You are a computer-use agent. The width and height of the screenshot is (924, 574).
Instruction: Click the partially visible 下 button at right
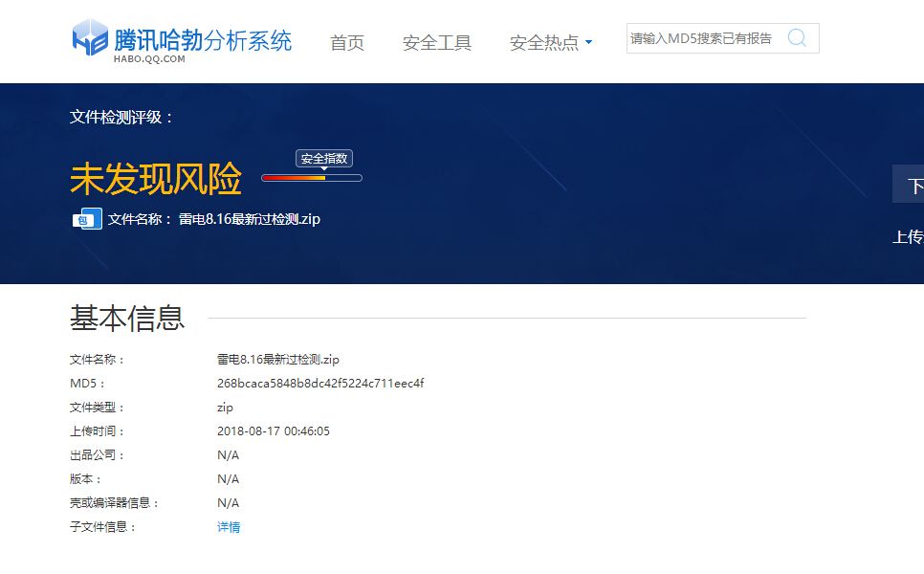pyautogui.click(x=909, y=184)
